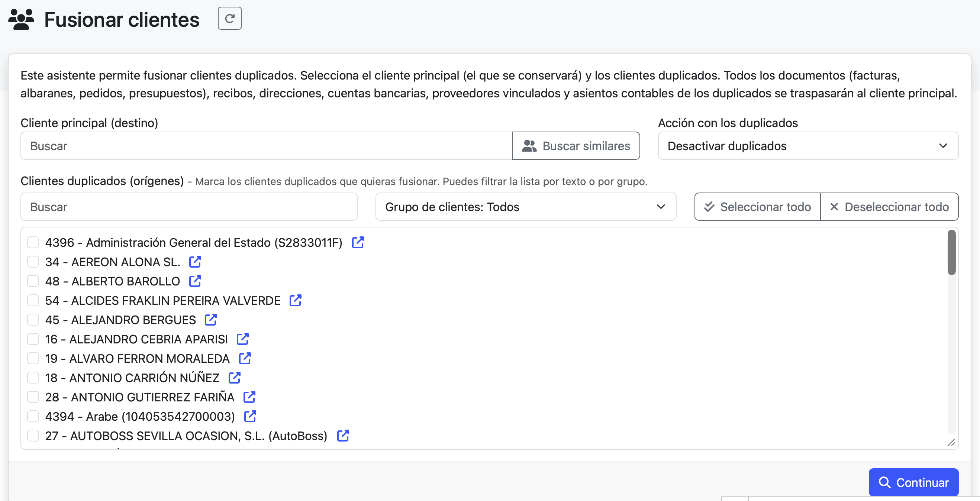Viewport: 980px width, 501px height.
Task: Open the Acción con los duplicados dropdown
Action: tap(807, 146)
